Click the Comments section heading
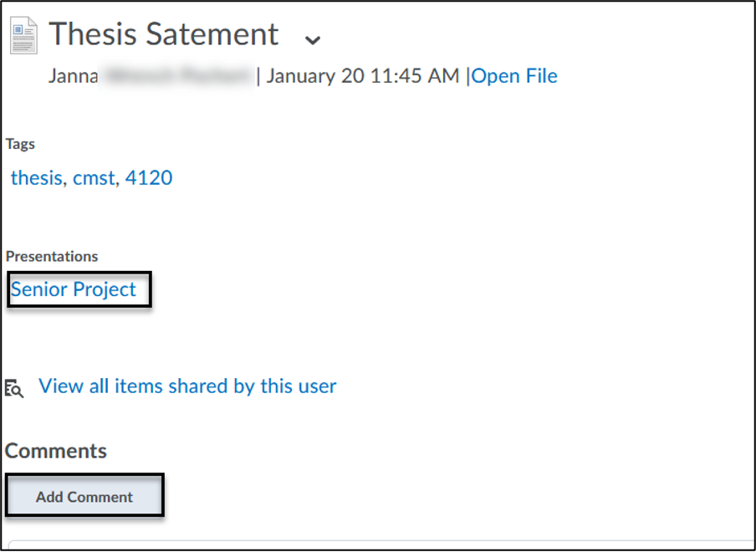 click(56, 450)
